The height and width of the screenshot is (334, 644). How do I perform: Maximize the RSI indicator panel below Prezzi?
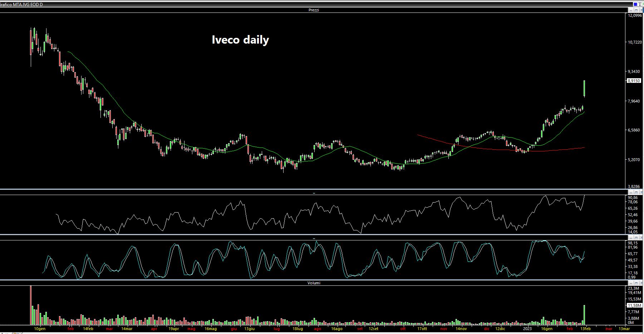coord(636,193)
